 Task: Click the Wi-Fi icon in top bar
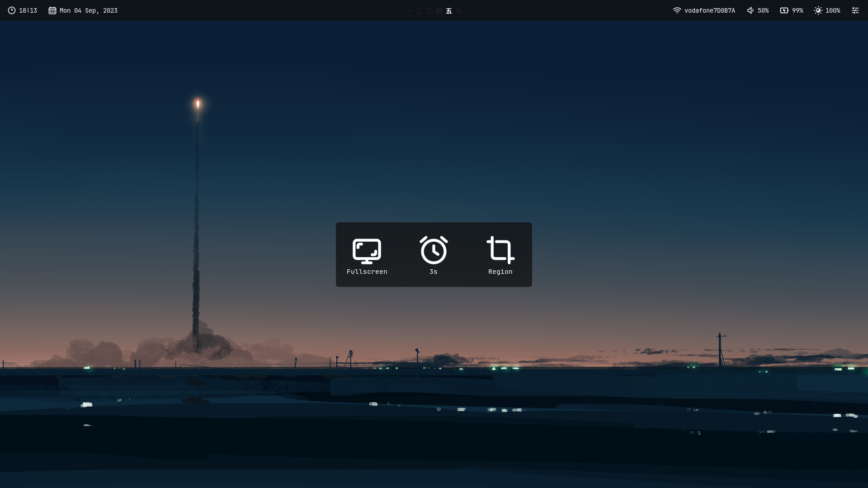point(677,10)
